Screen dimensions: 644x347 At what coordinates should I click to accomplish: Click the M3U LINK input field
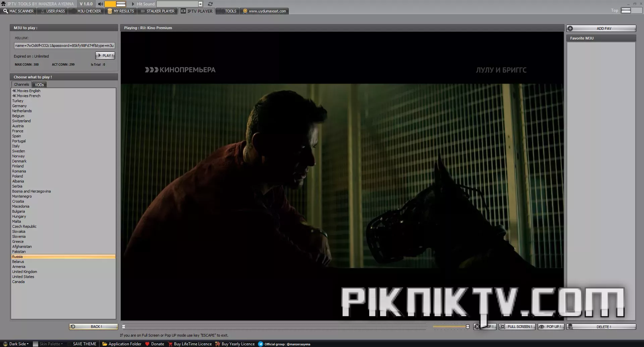click(64, 46)
